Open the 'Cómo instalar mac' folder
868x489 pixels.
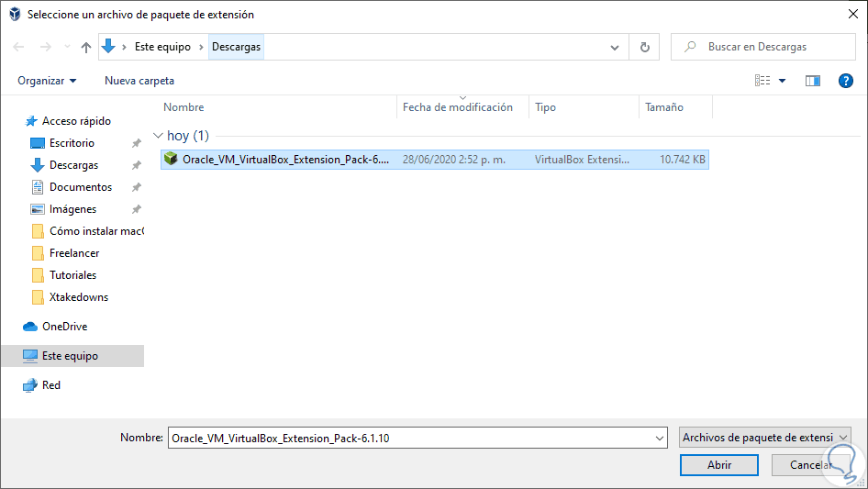[x=96, y=231]
